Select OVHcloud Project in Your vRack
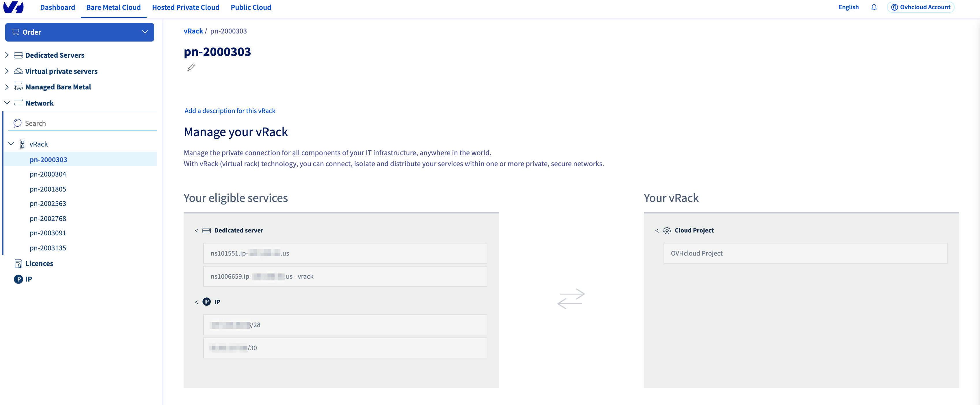 pyautogui.click(x=805, y=253)
